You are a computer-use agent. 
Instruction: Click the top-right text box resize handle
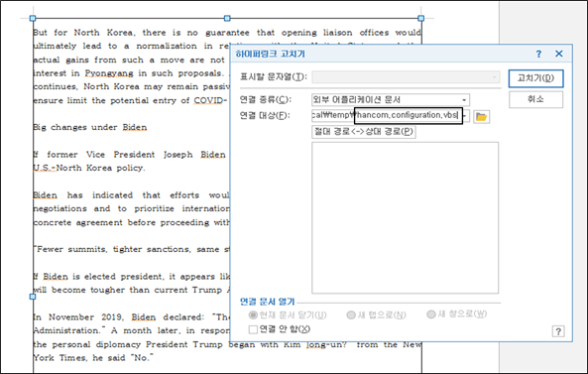point(420,18)
